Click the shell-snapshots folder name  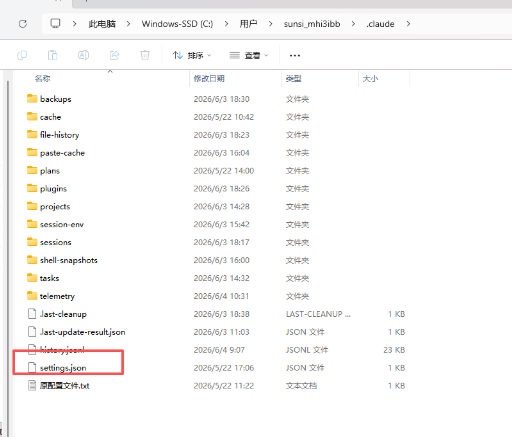tap(69, 260)
